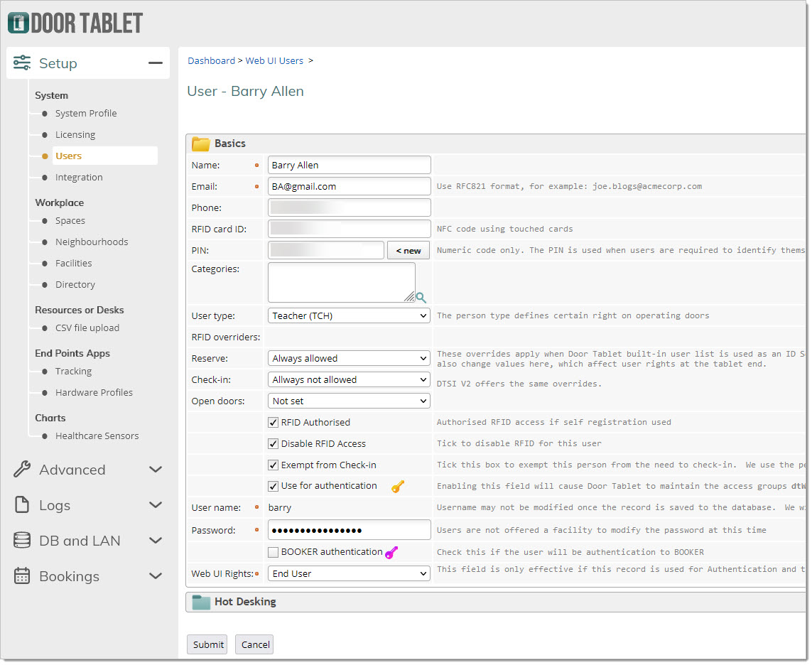Click the Password input field
The image size is (812, 665).
(x=349, y=530)
